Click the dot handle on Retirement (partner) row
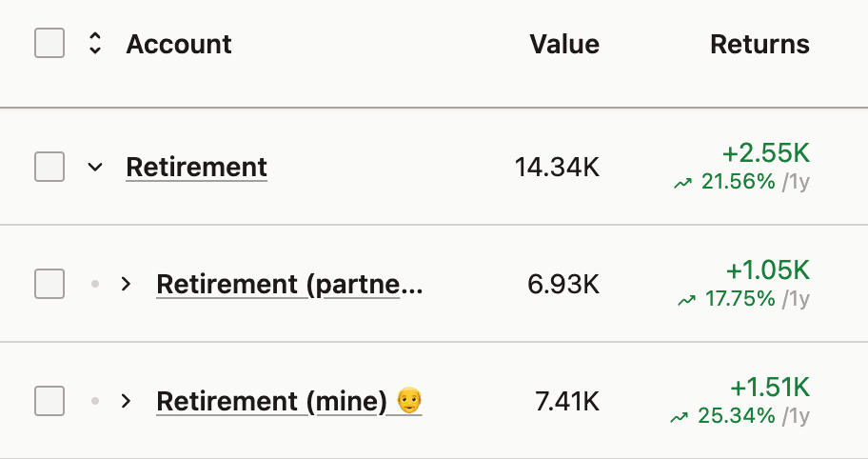Screen dimensions: 868x459 94,284
